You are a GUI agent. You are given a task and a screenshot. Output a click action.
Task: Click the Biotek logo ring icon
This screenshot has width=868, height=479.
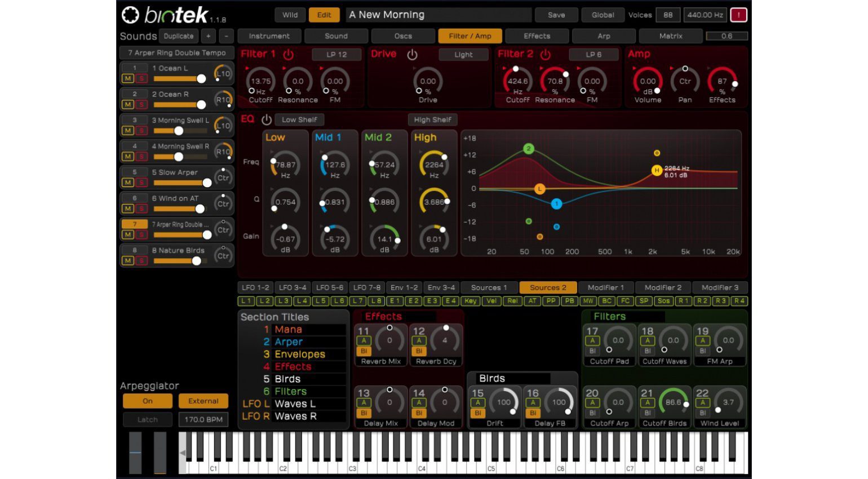pos(130,15)
